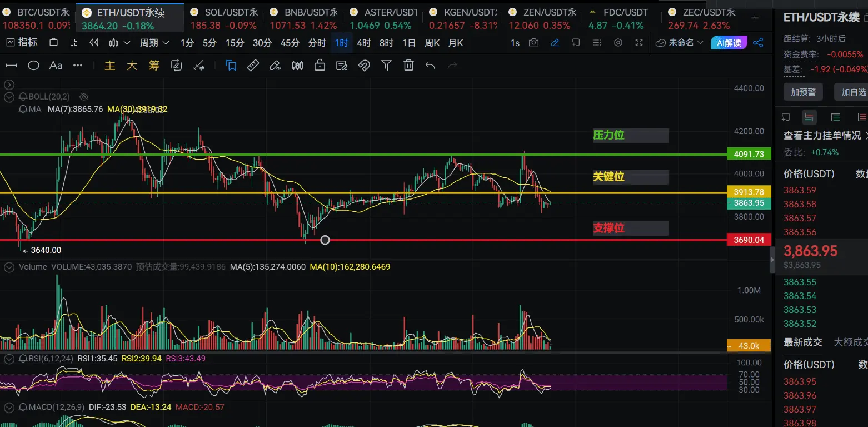Switch to the BTC/USDT永续 ticker tab
Viewport: 868px width, 427px height.
click(37, 18)
